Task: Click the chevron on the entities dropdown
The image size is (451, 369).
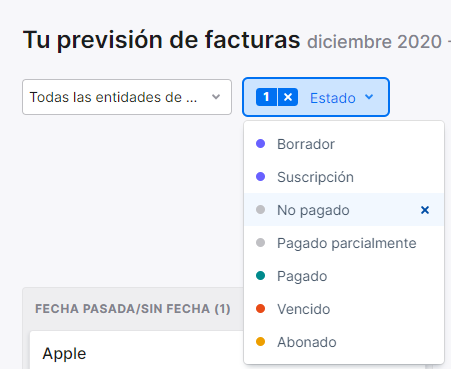Action: pyautogui.click(x=216, y=97)
